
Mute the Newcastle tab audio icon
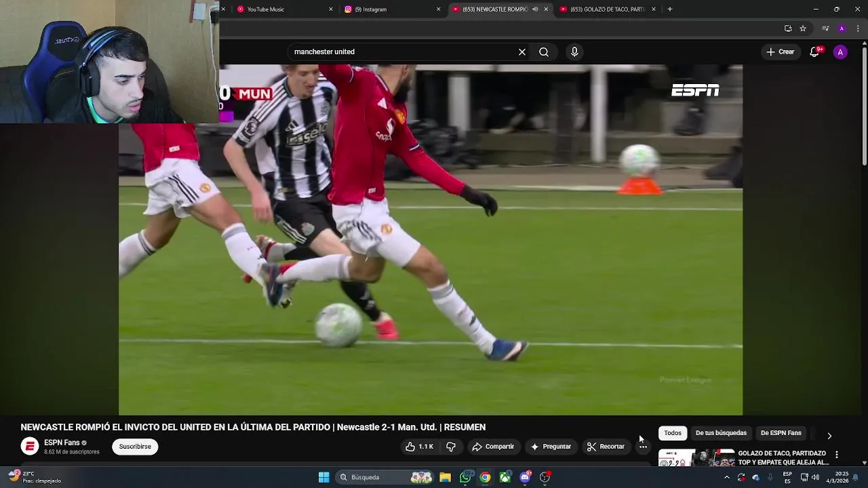[535, 9]
